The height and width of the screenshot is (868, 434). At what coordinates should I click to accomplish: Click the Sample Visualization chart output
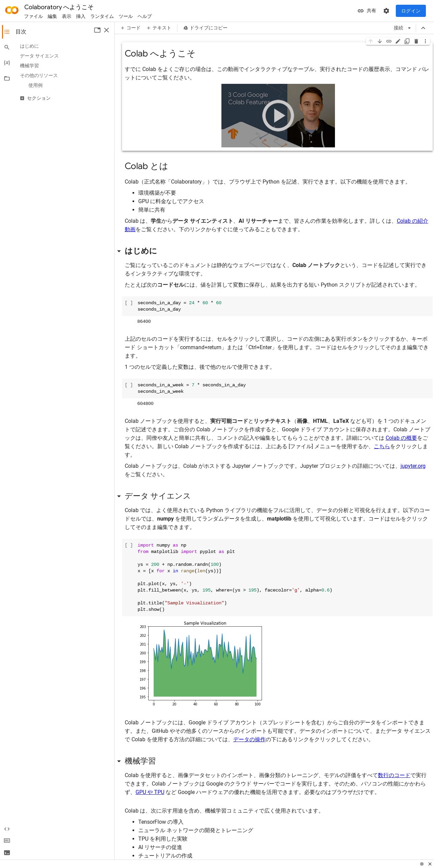pyautogui.click(x=200, y=664)
